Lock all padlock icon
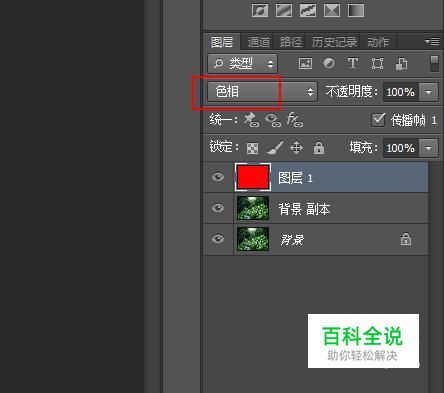The height and width of the screenshot is (393, 444). tap(319, 148)
